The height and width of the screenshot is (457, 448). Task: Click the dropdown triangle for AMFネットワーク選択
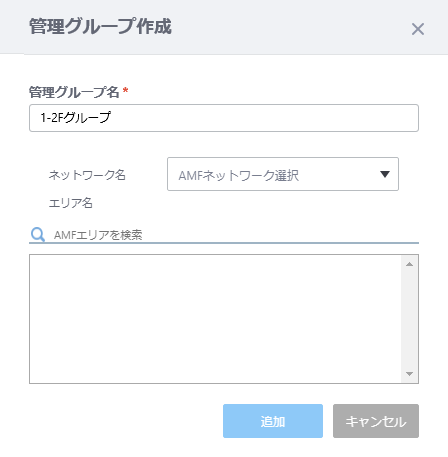(x=385, y=174)
